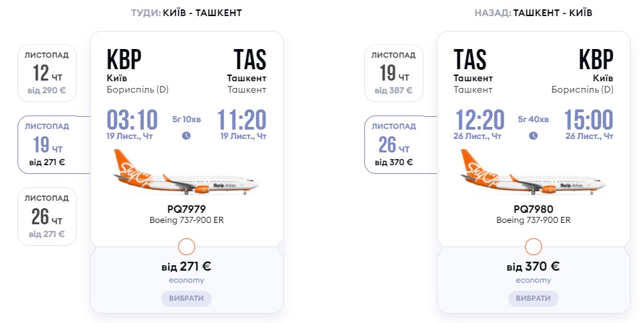Select the return fare circle radio button
This screenshot has width=644, height=323.
pyautogui.click(x=533, y=246)
